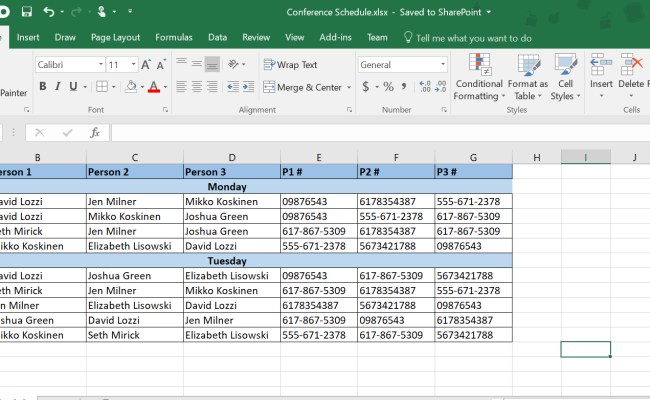Decrease decimal places
The image size is (650, 400).
pos(441,87)
